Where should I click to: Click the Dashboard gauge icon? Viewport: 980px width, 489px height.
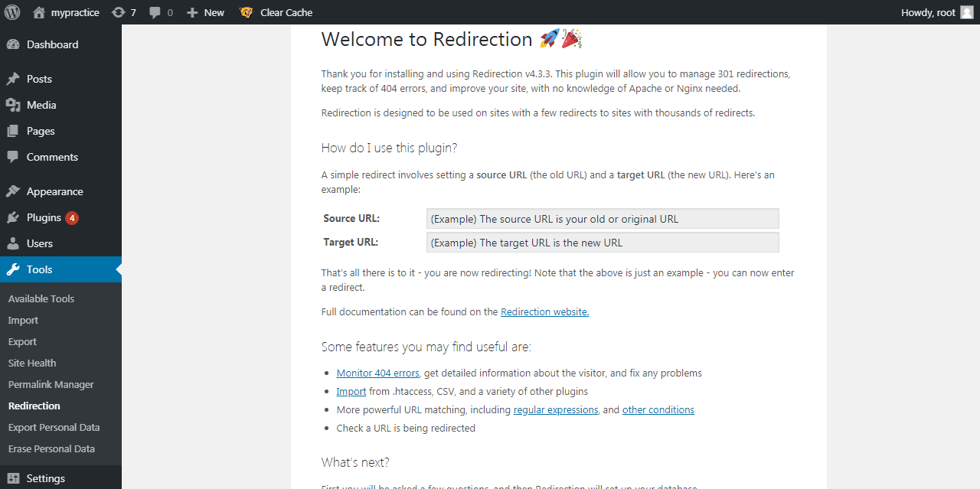[x=13, y=44]
